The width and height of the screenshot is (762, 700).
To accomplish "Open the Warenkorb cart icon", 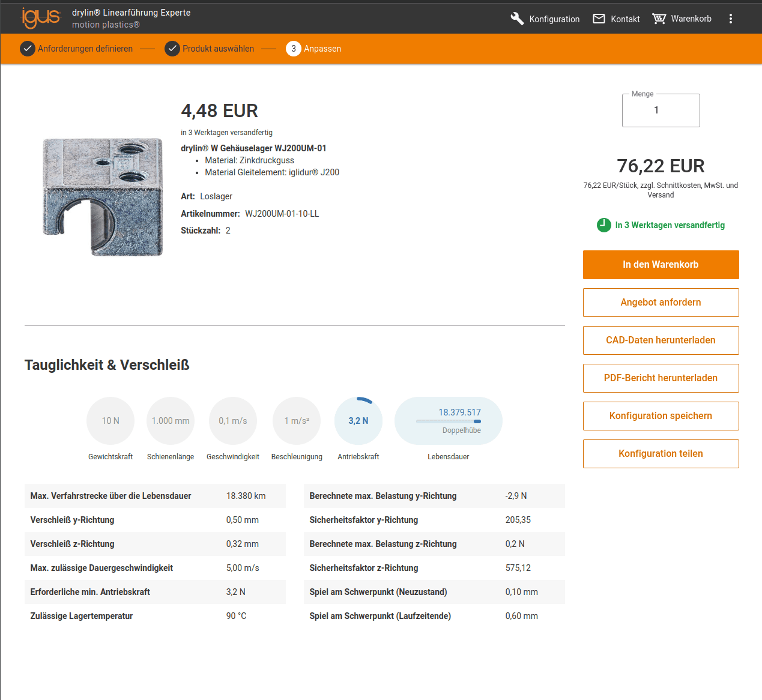I will point(659,19).
